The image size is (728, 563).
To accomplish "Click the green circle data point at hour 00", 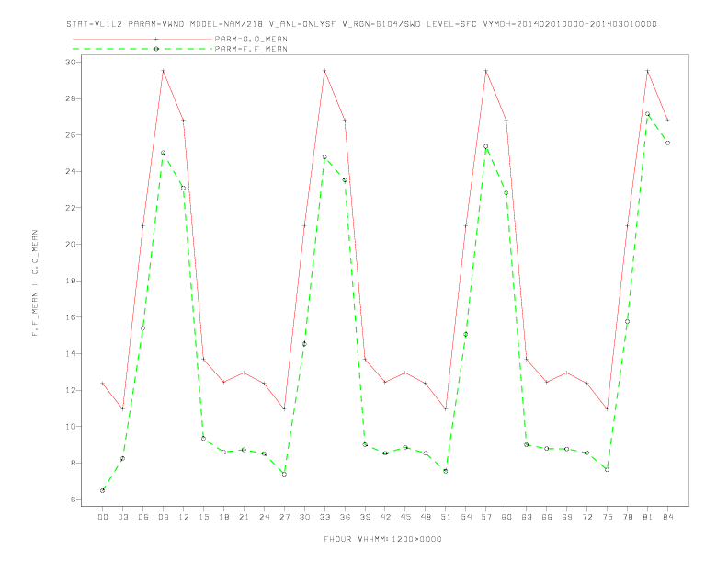I will tap(103, 490).
